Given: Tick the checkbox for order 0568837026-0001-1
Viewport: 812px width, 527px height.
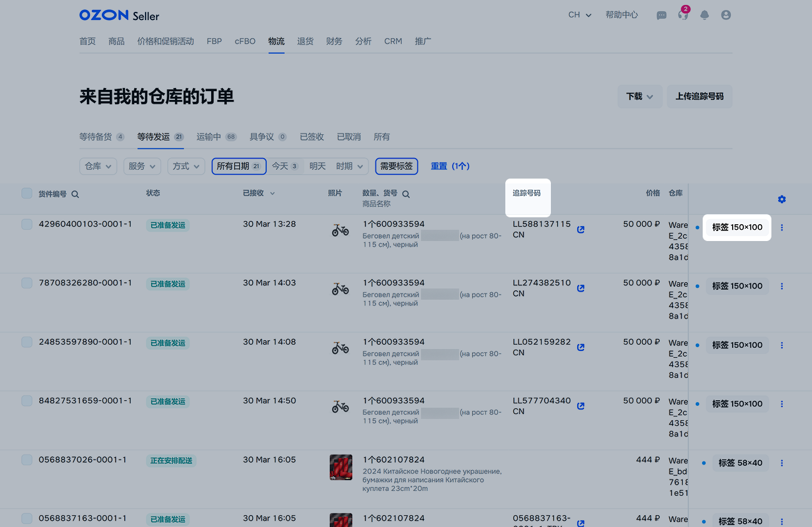Looking at the screenshot, I should [x=27, y=460].
